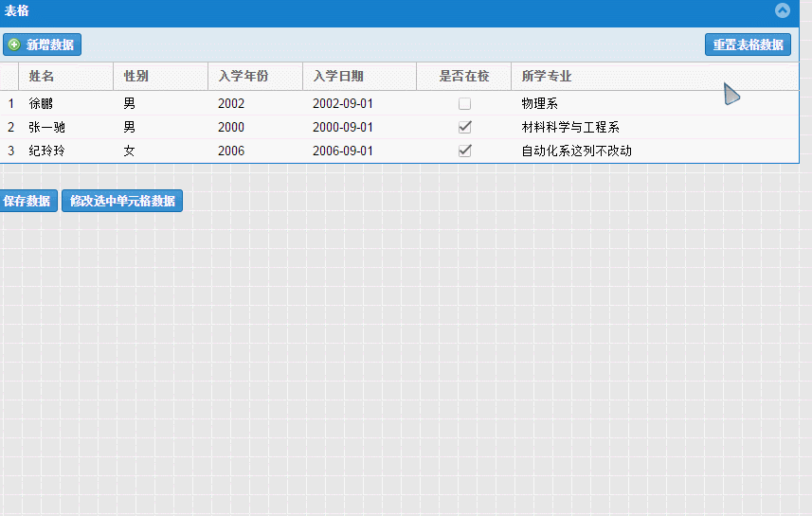Select the name cell 纪玲玲
812x516 pixels.
65,151
